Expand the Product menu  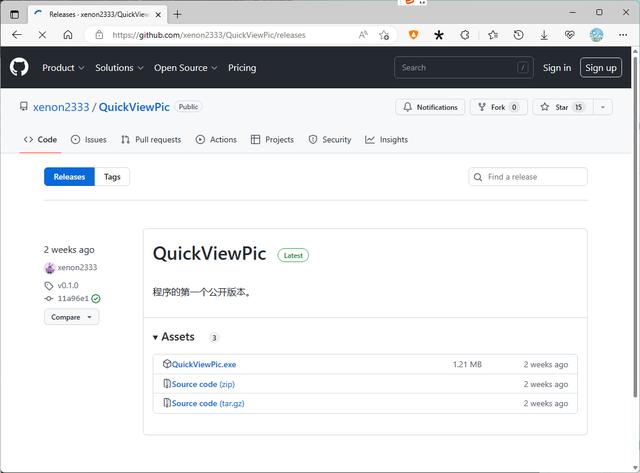(63, 68)
